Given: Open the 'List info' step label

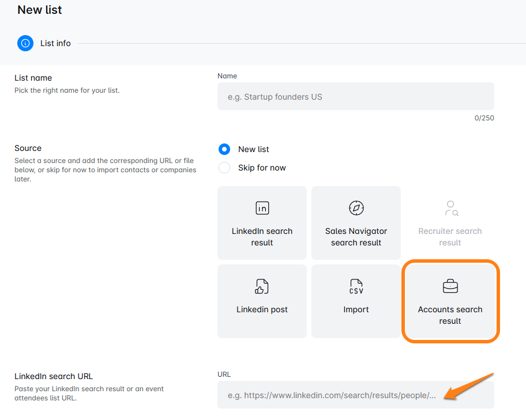Looking at the screenshot, I should pyautogui.click(x=55, y=43).
